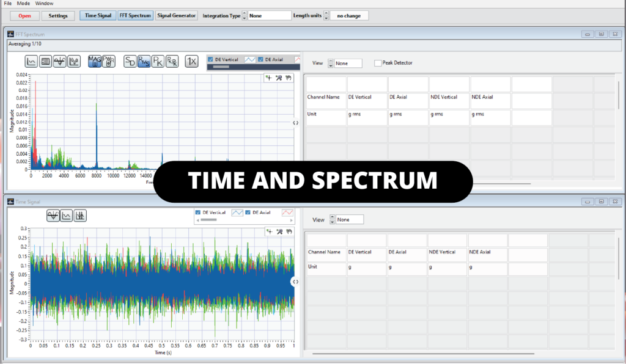Click the Signal Generator button
The image size is (626, 364).
pyautogui.click(x=177, y=15)
